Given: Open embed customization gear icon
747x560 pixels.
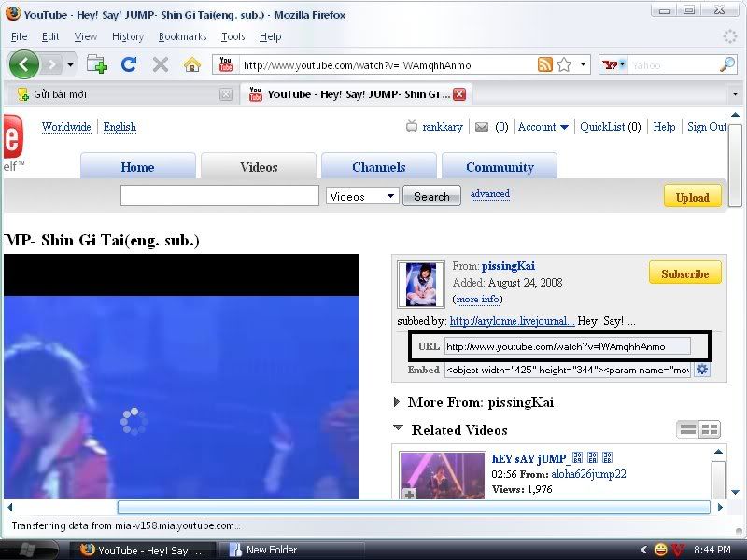Looking at the screenshot, I should pos(702,370).
